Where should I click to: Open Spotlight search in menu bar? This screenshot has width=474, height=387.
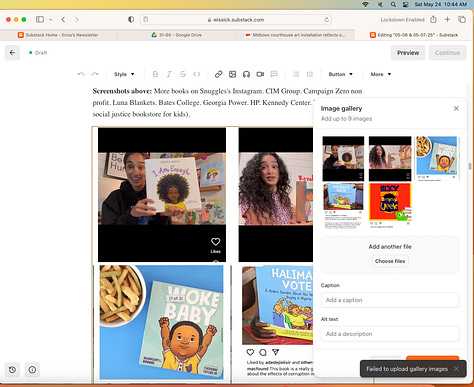[x=393, y=4]
